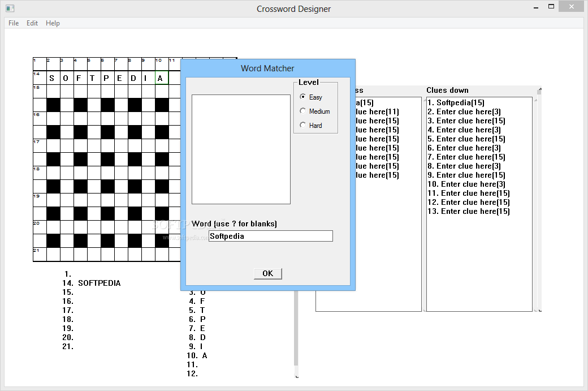588x391 pixels.
Task: Select clue down '6. Enter clue here(3)'
Action: (x=464, y=148)
